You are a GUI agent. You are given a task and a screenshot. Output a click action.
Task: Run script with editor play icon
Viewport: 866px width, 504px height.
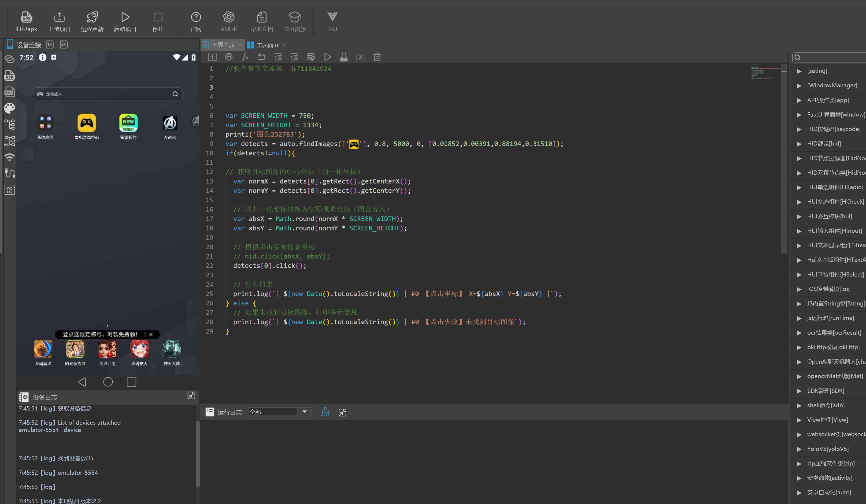pyautogui.click(x=328, y=57)
